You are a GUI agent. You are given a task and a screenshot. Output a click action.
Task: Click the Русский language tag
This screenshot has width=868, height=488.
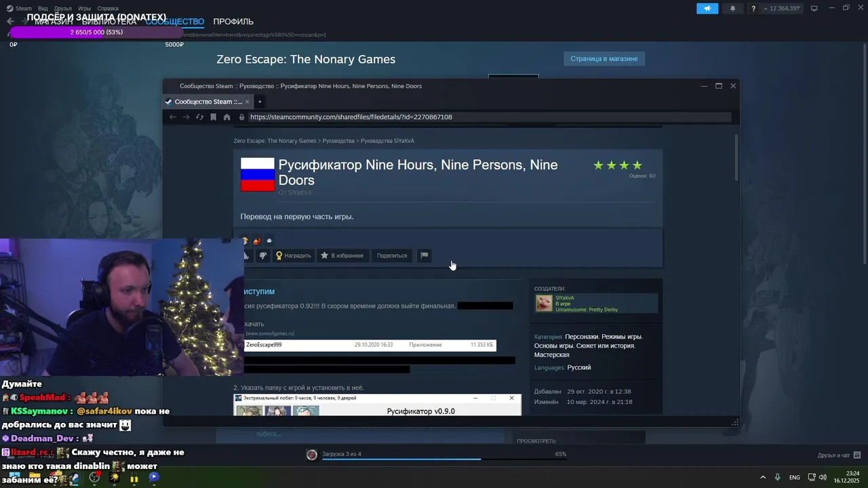click(579, 367)
